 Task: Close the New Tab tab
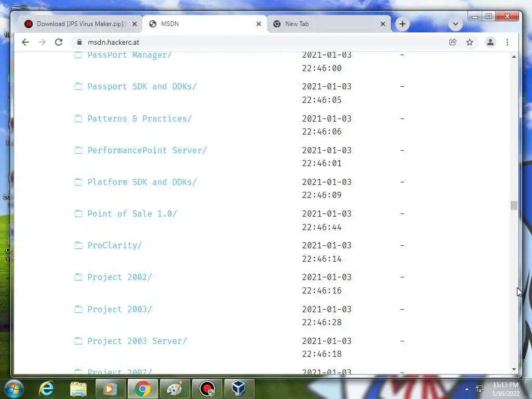click(x=383, y=24)
